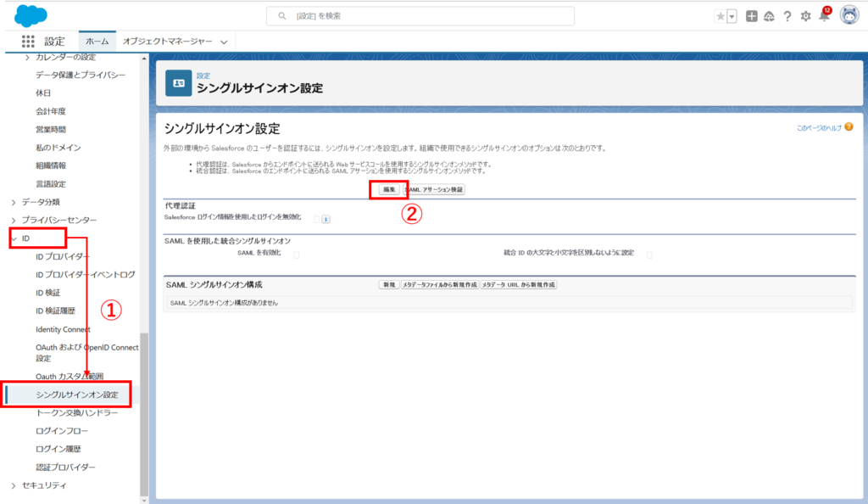Screen dimensions: 868x504
Task: Open the App Launcher grid icon
Action: [28, 41]
